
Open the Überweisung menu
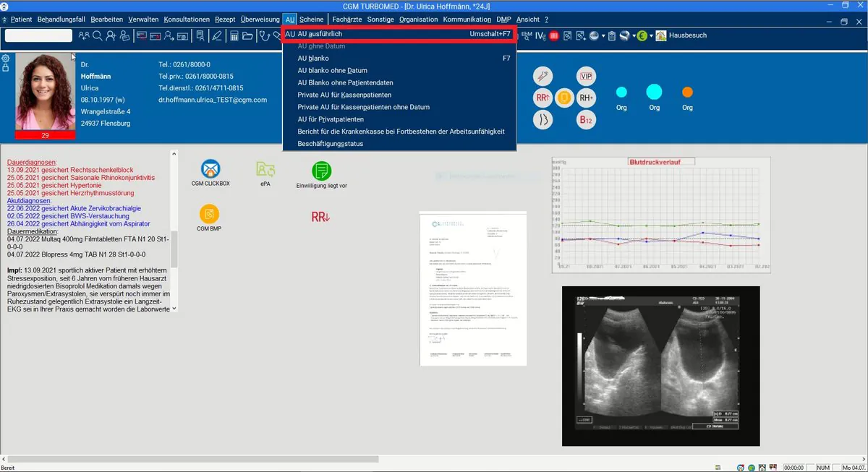point(260,20)
